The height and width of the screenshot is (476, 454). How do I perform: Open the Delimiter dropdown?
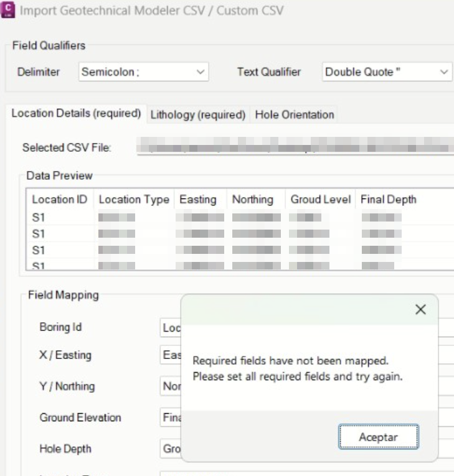[144, 72]
